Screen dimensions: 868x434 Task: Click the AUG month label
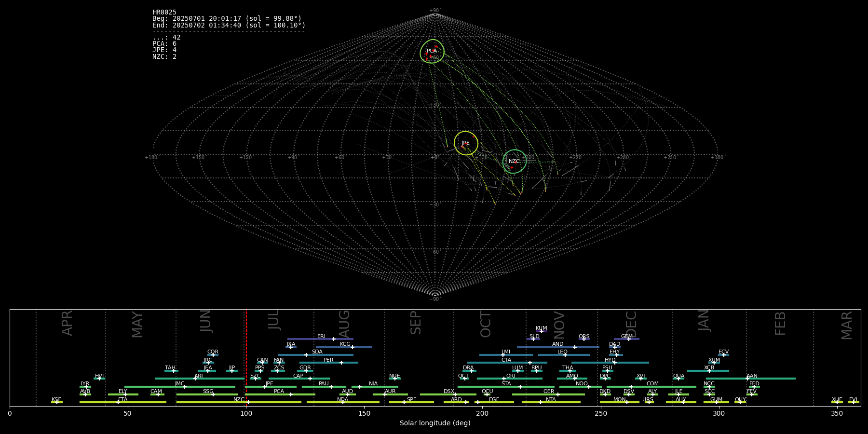(x=344, y=324)
